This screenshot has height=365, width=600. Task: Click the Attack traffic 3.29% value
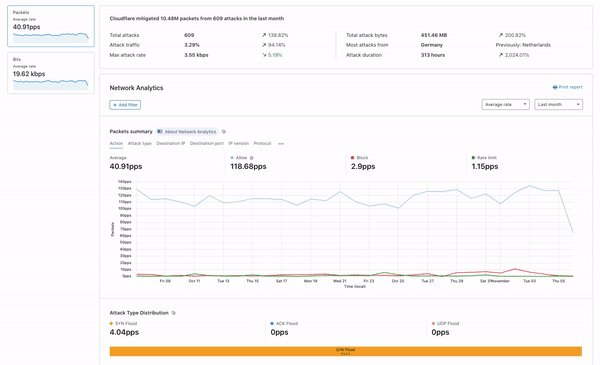point(192,45)
